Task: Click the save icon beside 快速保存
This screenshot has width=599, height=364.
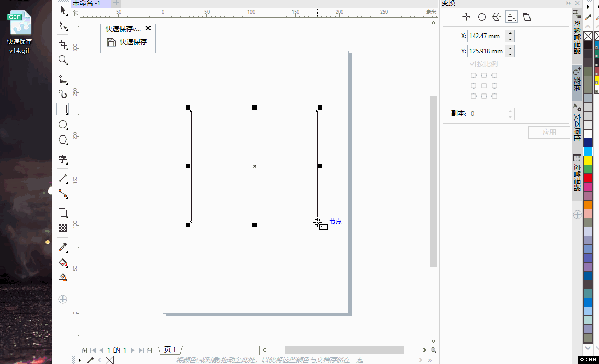Action: click(x=111, y=42)
